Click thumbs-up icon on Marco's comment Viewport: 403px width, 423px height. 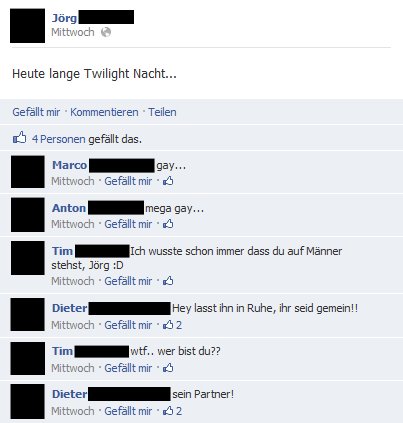coord(168,181)
